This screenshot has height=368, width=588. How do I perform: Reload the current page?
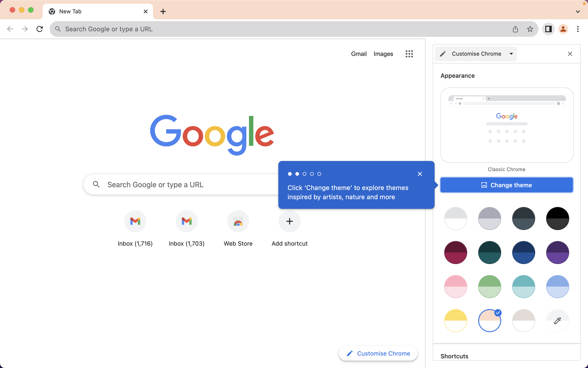tap(40, 29)
